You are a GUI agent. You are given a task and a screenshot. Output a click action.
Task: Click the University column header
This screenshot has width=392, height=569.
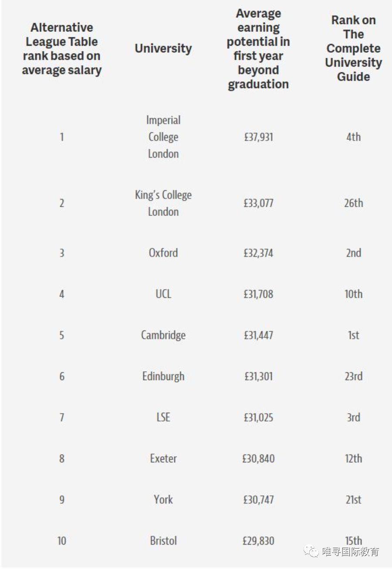click(x=163, y=48)
